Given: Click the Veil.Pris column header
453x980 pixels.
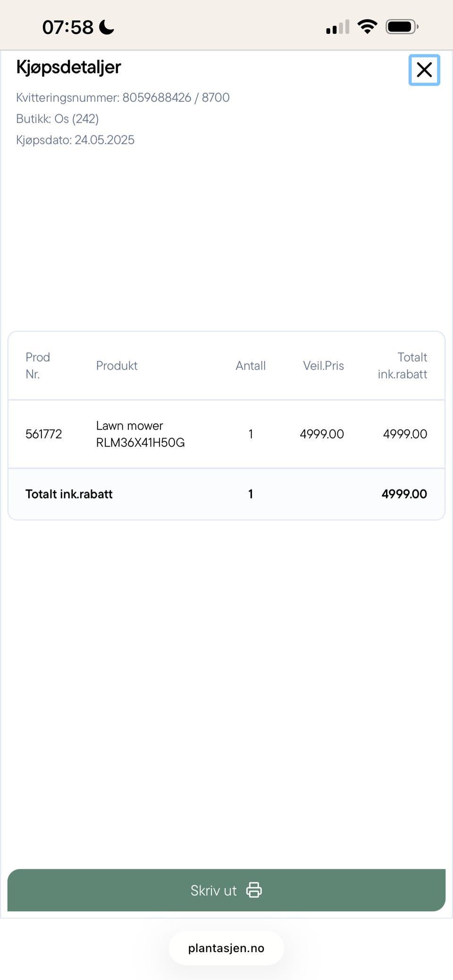Looking at the screenshot, I should tap(323, 366).
